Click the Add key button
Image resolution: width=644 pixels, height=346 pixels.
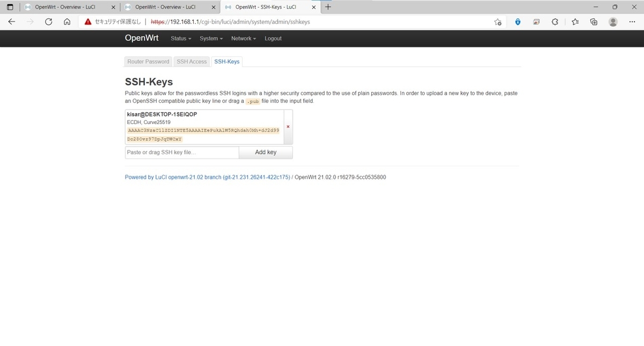[x=266, y=153]
